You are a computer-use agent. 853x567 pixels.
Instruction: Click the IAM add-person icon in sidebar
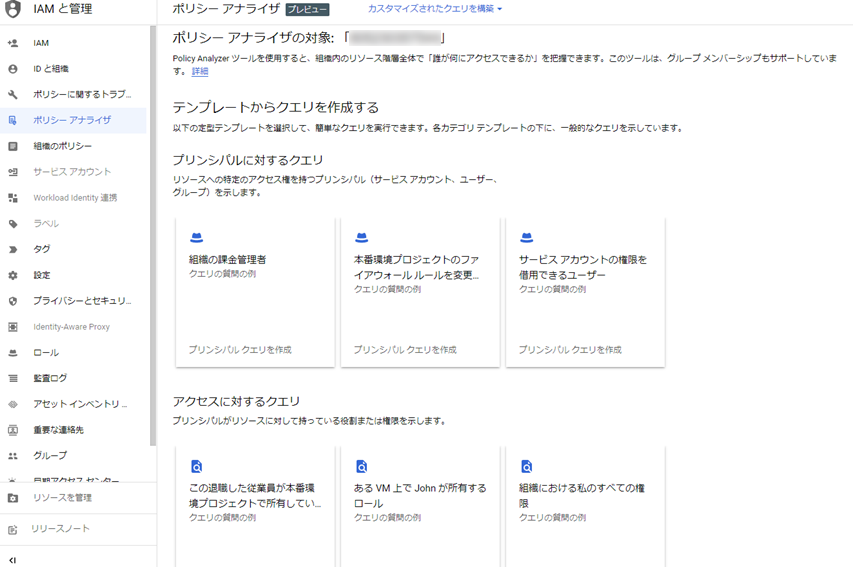(x=13, y=43)
